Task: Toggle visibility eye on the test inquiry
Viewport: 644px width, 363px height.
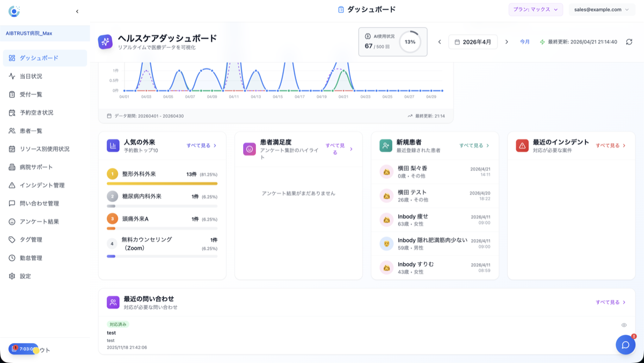Action: [624, 325]
